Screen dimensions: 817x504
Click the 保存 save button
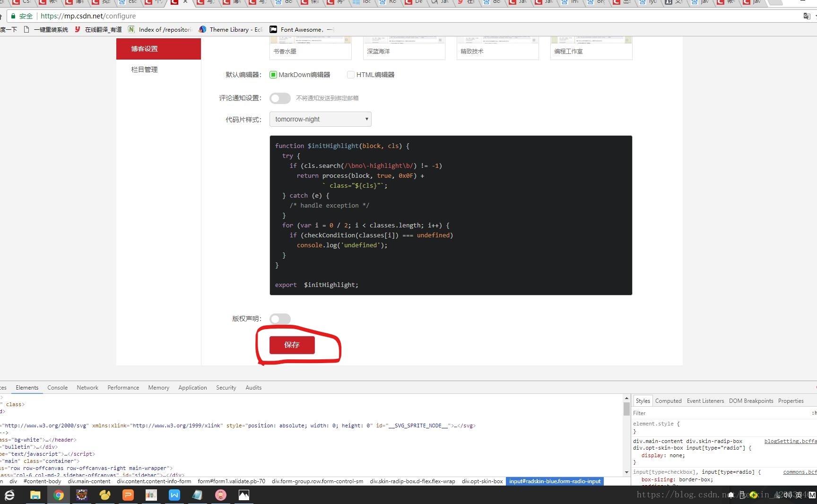click(292, 345)
